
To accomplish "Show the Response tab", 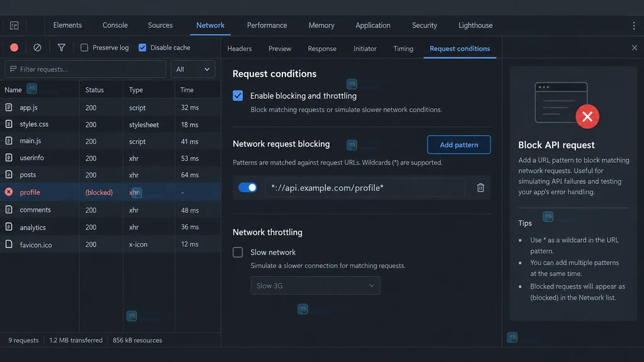I will (x=322, y=48).
